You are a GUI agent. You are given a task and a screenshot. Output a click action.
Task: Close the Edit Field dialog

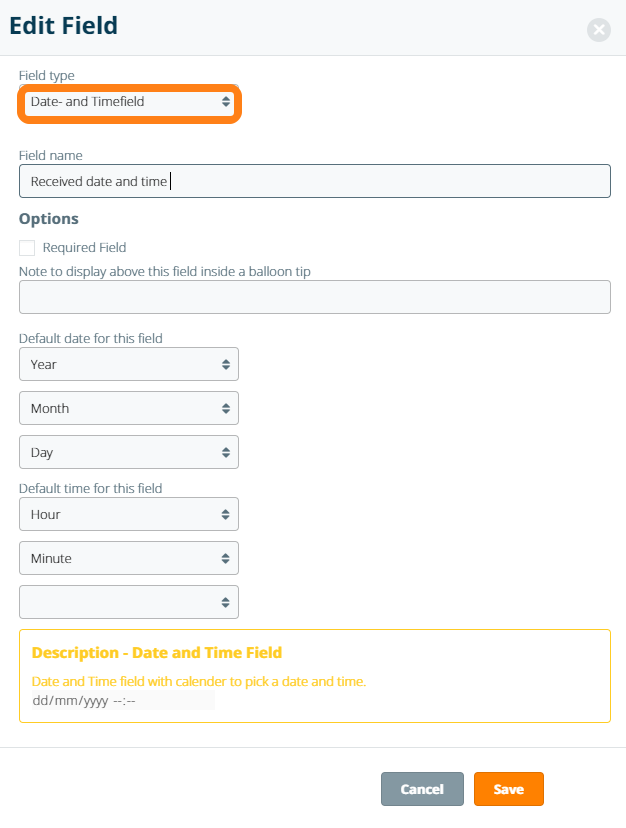click(598, 30)
